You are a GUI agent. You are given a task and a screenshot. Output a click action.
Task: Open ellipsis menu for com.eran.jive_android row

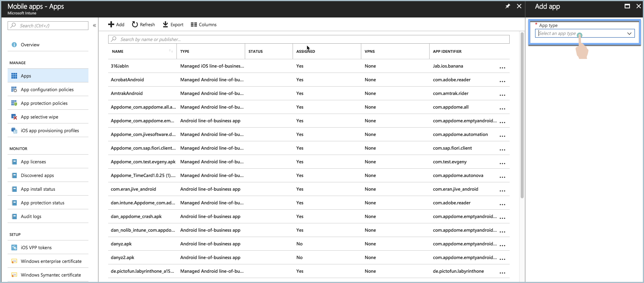coord(502,191)
